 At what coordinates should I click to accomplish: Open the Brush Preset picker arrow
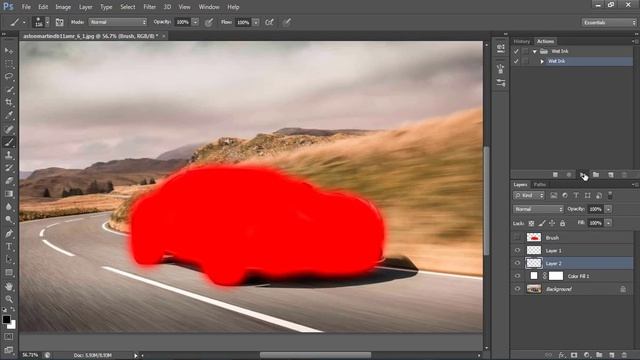click(x=47, y=22)
